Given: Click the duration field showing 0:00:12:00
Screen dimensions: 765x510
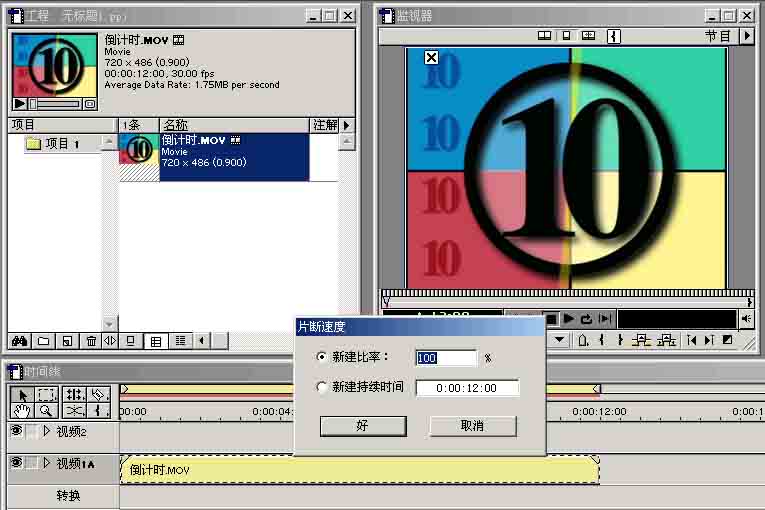Looking at the screenshot, I should (x=467, y=388).
